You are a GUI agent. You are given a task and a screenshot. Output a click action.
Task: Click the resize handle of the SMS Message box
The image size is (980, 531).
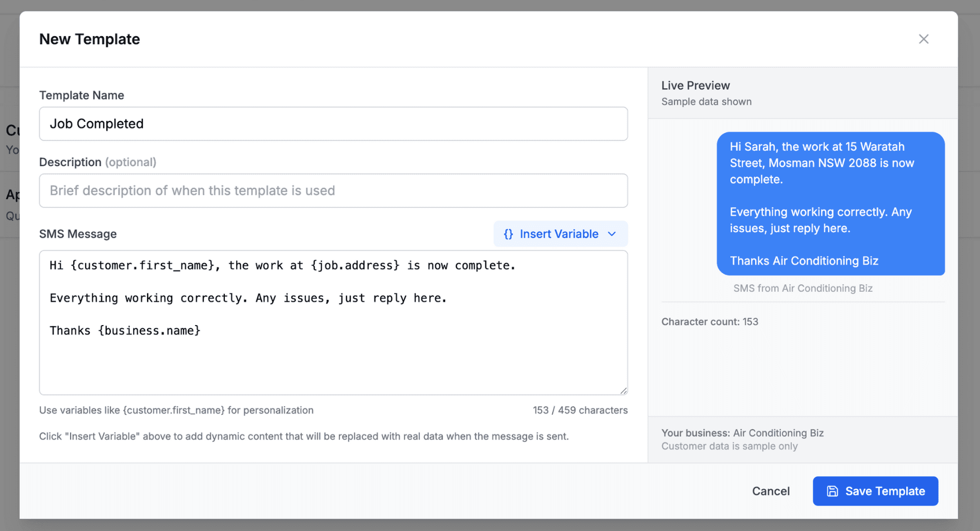coord(623,391)
